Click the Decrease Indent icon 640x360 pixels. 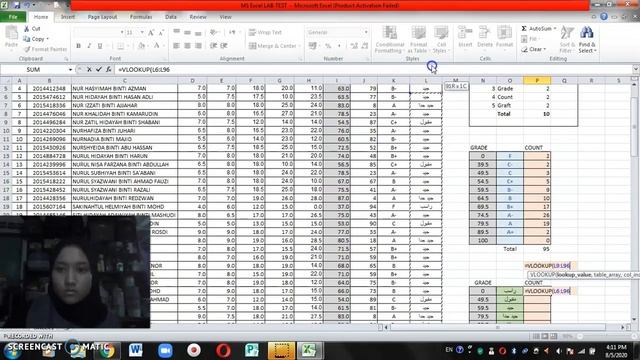click(213, 46)
